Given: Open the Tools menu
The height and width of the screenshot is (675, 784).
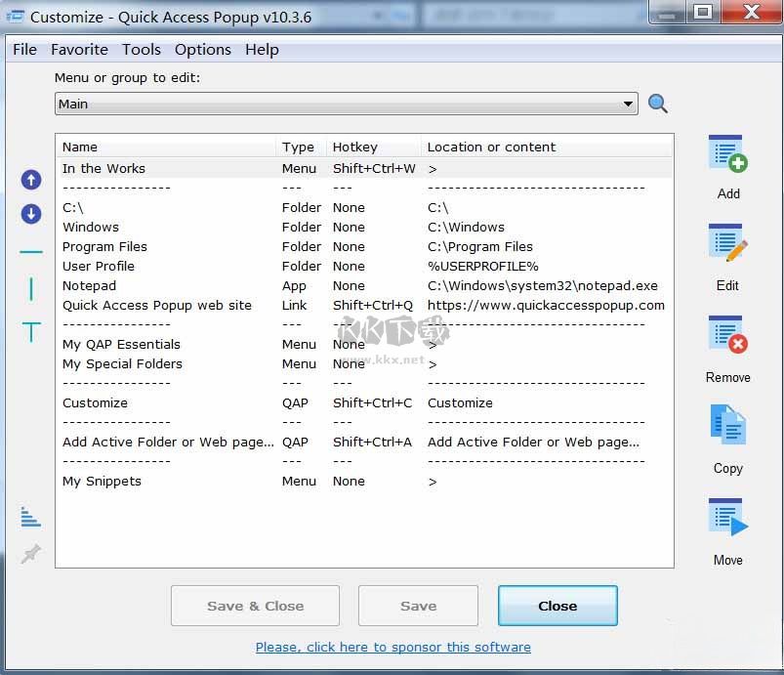Looking at the screenshot, I should [142, 50].
